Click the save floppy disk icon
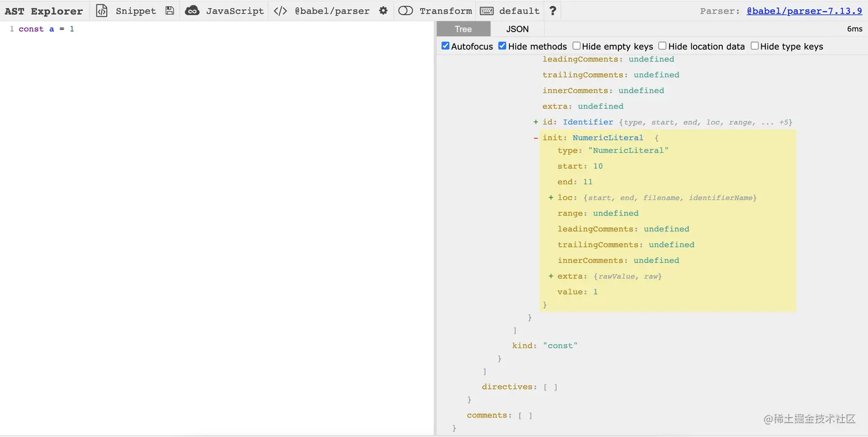The width and height of the screenshot is (868, 437). 169,10
